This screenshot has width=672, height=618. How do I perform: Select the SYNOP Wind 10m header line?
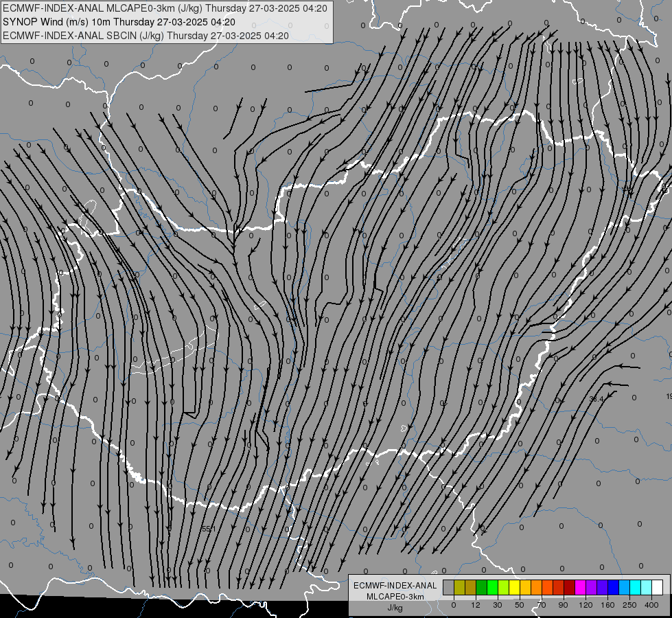coord(119,22)
